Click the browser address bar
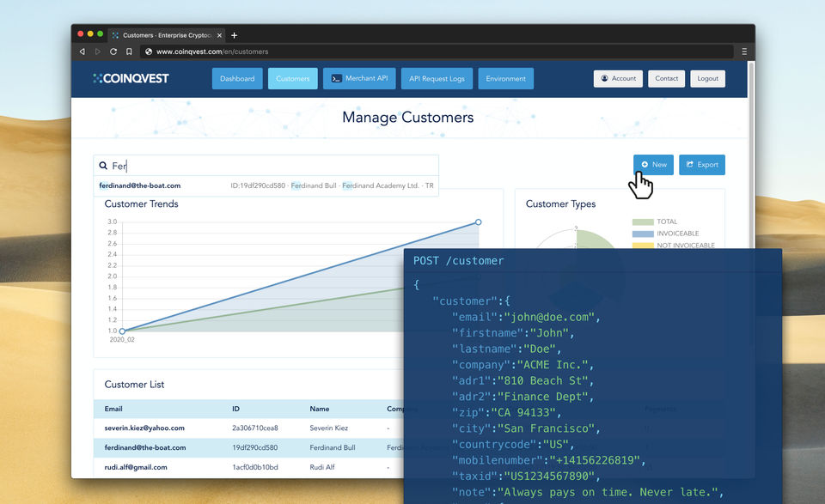The image size is (825, 504). click(x=437, y=52)
